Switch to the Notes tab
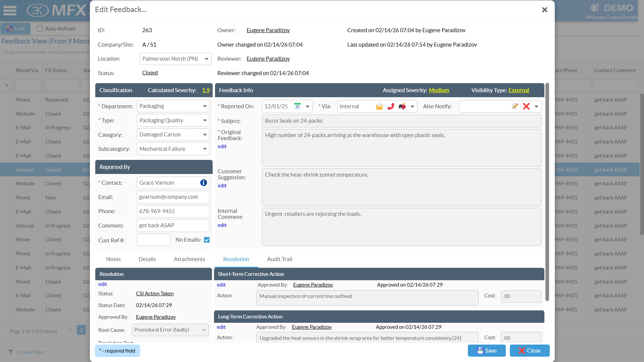 point(113,259)
